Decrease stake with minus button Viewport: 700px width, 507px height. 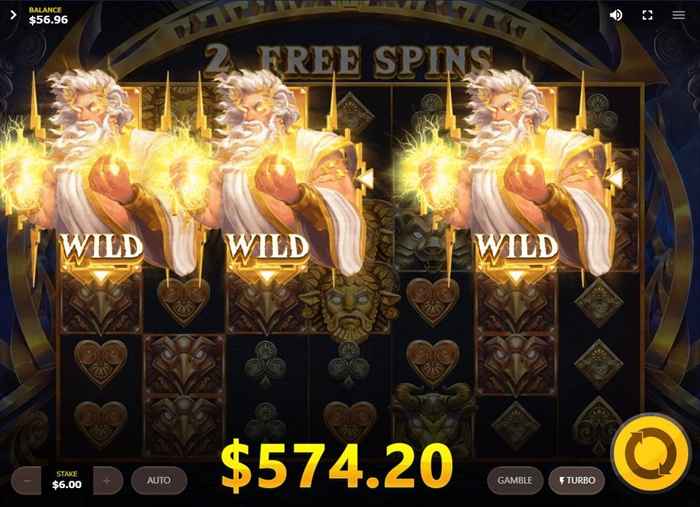26,481
